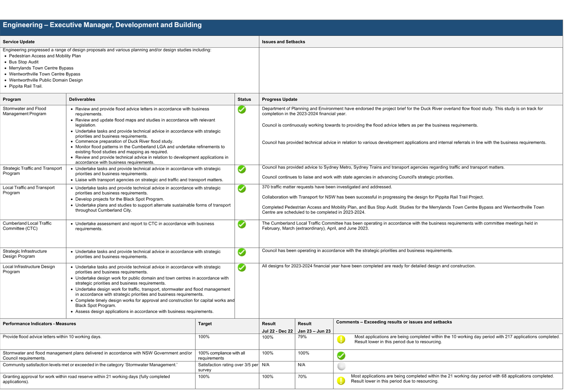Click grey circle icon for community satisfaction measure
This screenshot has height=392, width=564.
[341, 367]
